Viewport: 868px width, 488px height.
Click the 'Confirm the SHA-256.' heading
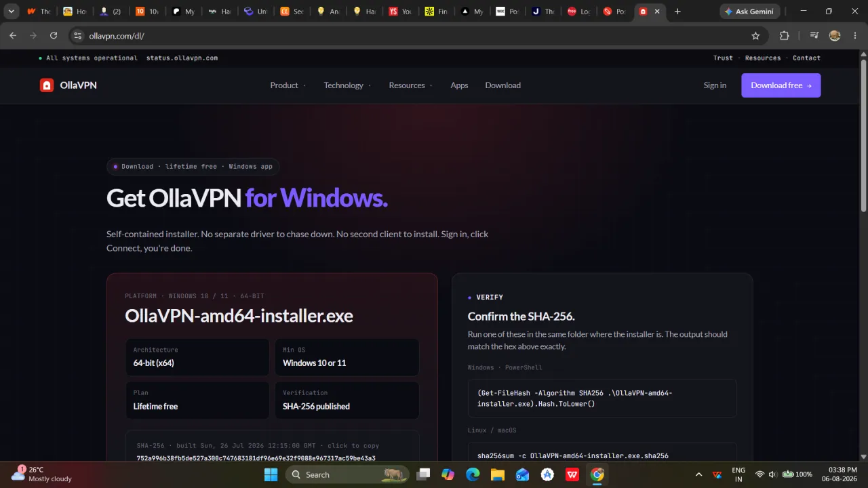tap(521, 317)
